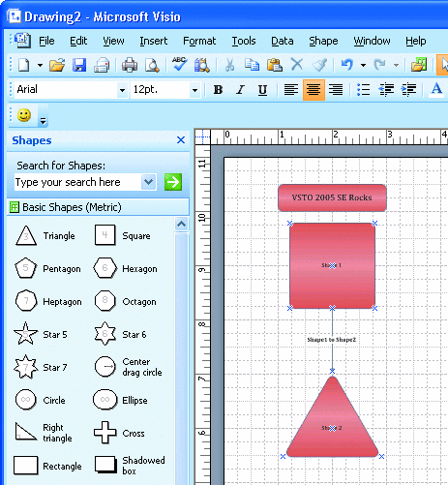This screenshot has width=448, height=485.
Task: Select the Heptagon master shape
Action: tap(48, 301)
